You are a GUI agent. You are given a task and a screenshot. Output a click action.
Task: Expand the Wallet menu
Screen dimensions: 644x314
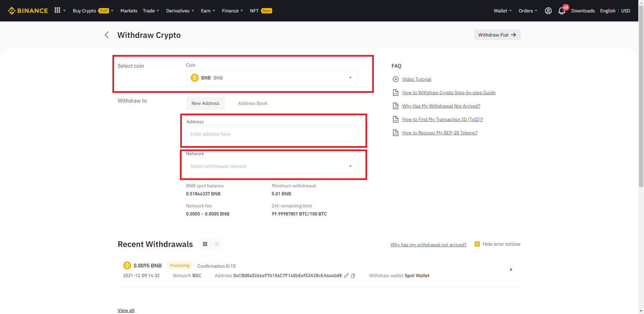(x=502, y=11)
